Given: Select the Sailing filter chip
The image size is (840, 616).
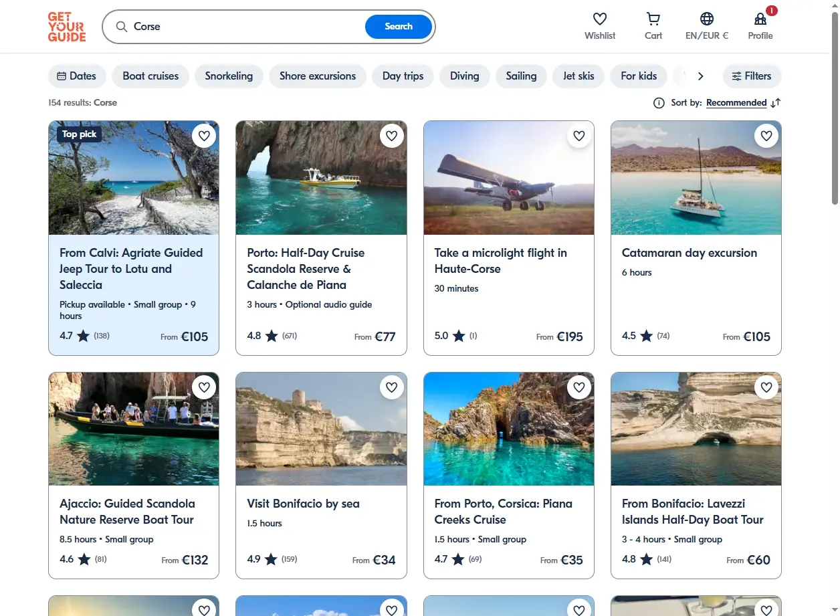Looking at the screenshot, I should (x=521, y=76).
